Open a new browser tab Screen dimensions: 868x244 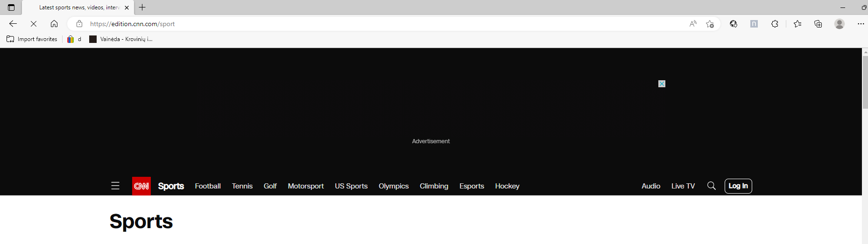point(142,7)
